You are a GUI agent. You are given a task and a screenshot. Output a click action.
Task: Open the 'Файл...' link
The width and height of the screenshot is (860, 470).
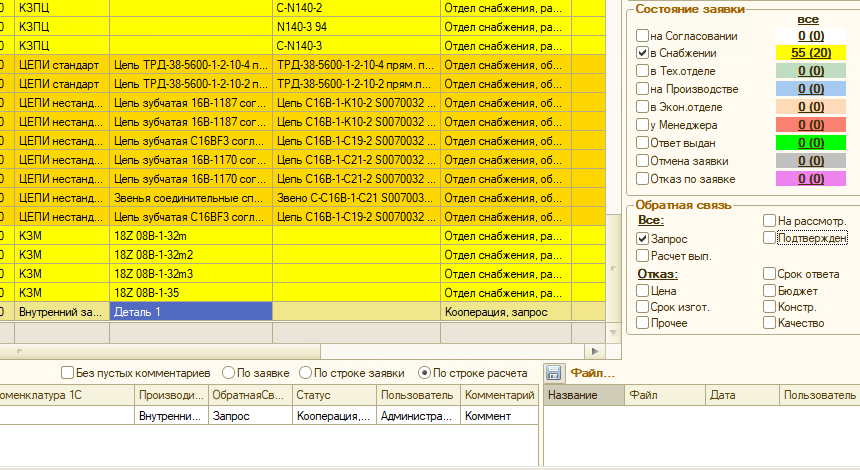click(592, 373)
